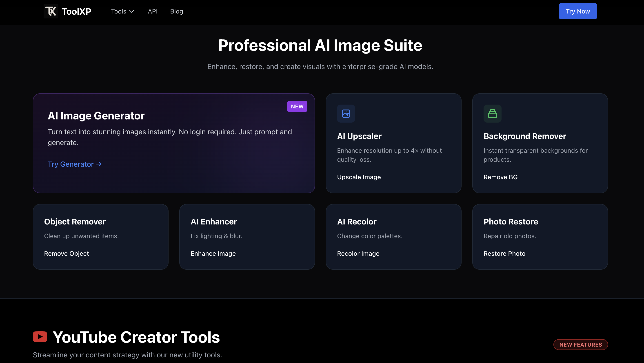The height and width of the screenshot is (363, 644).
Task: Click the Try Now button
Action: (x=578, y=11)
